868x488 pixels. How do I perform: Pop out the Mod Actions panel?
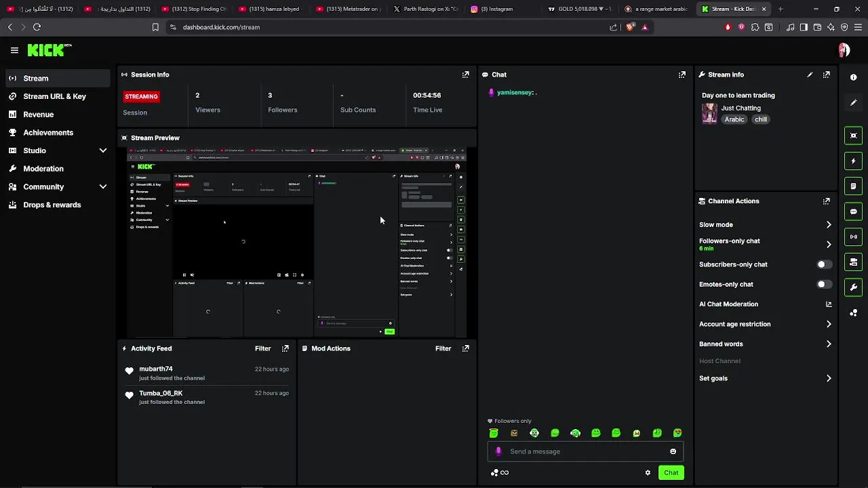point(465,348)
